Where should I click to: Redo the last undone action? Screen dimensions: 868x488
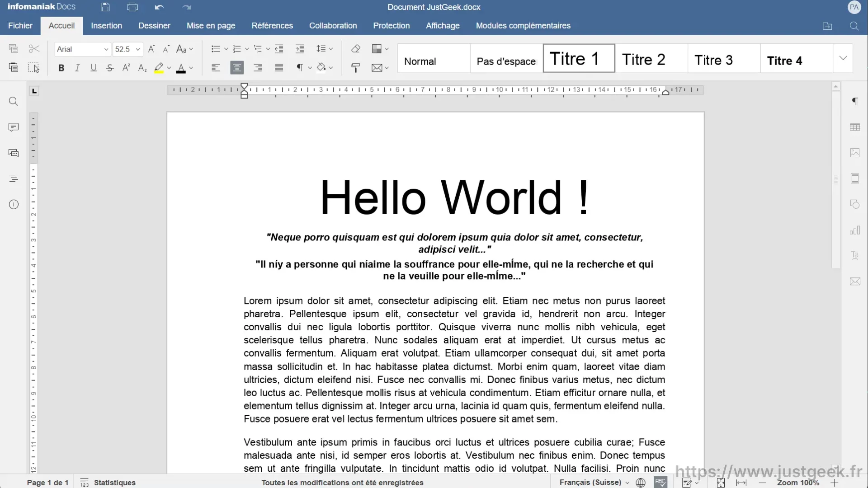click(187, 7)
